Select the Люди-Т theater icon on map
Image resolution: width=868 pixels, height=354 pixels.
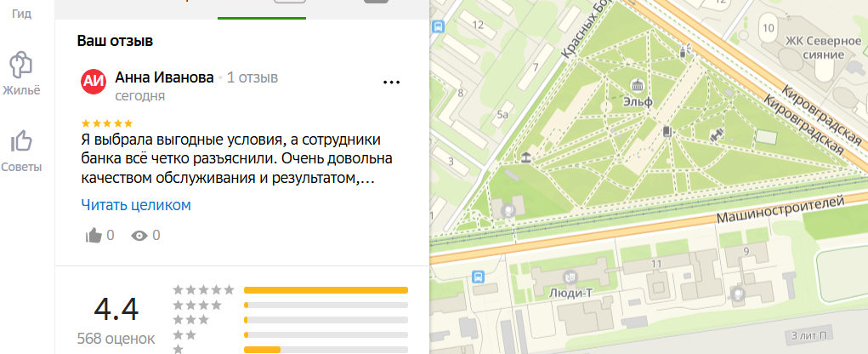tap(570, 277)
